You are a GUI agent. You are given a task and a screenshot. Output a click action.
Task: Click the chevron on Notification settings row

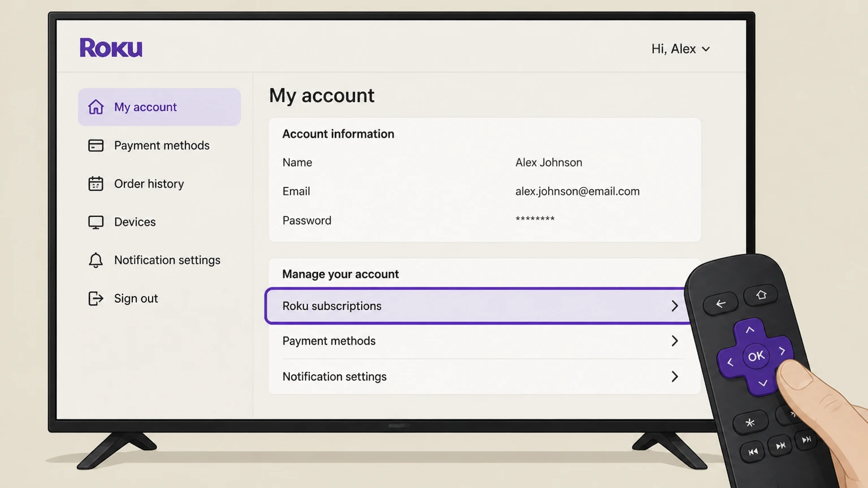(674, 377)
